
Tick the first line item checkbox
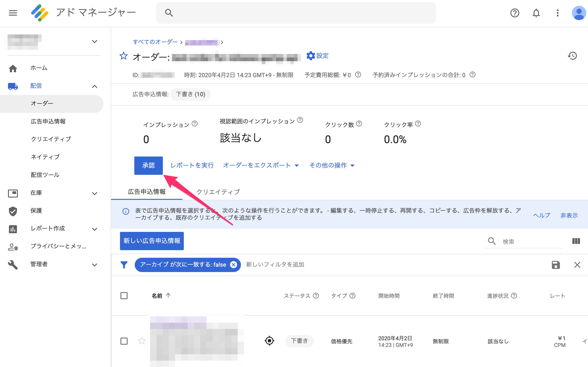point(124,341)
